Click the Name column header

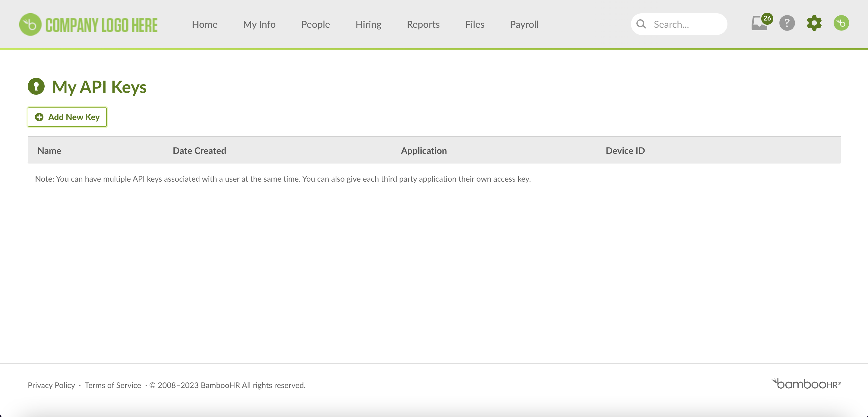[49, 150]
